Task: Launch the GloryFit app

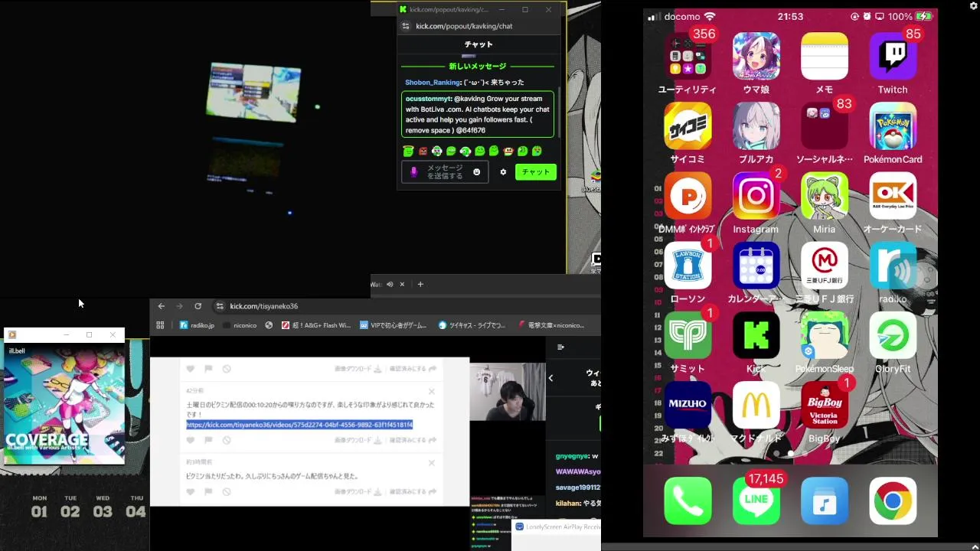Action: [x=893, y=335]
